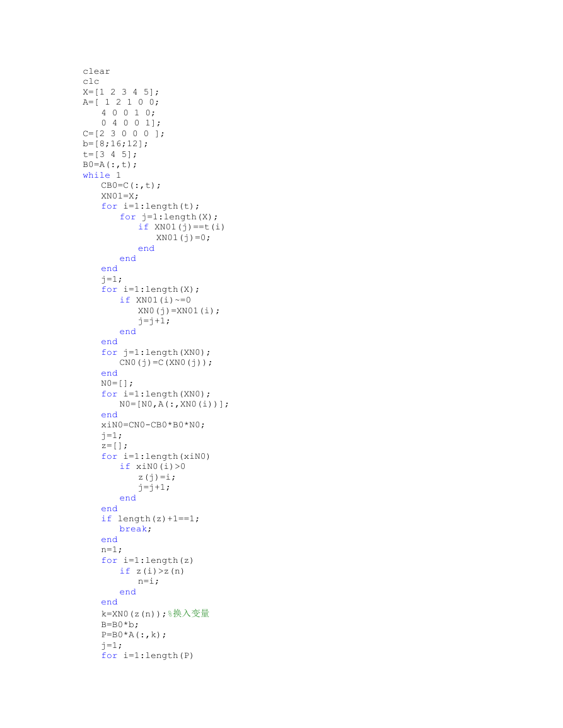Click the assignment 'XN01(j)=0;'
Viewport: 563px width, 728px height.
183,238
